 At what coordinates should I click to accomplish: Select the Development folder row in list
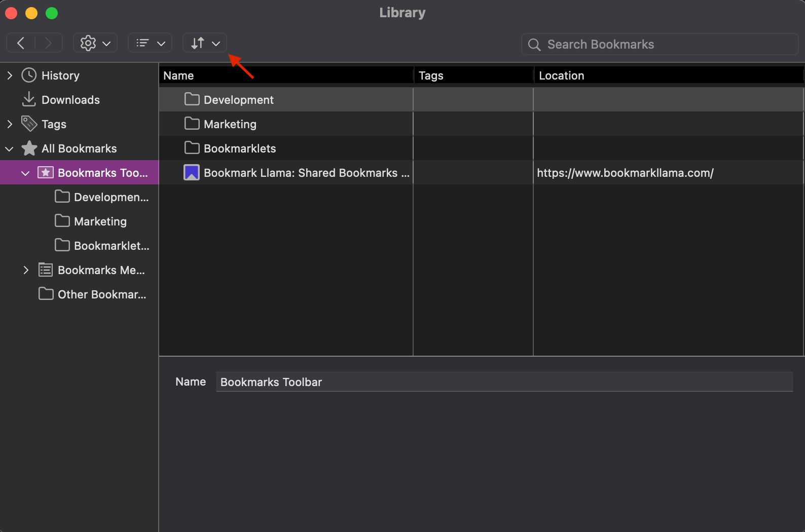[x=481, y=99]
